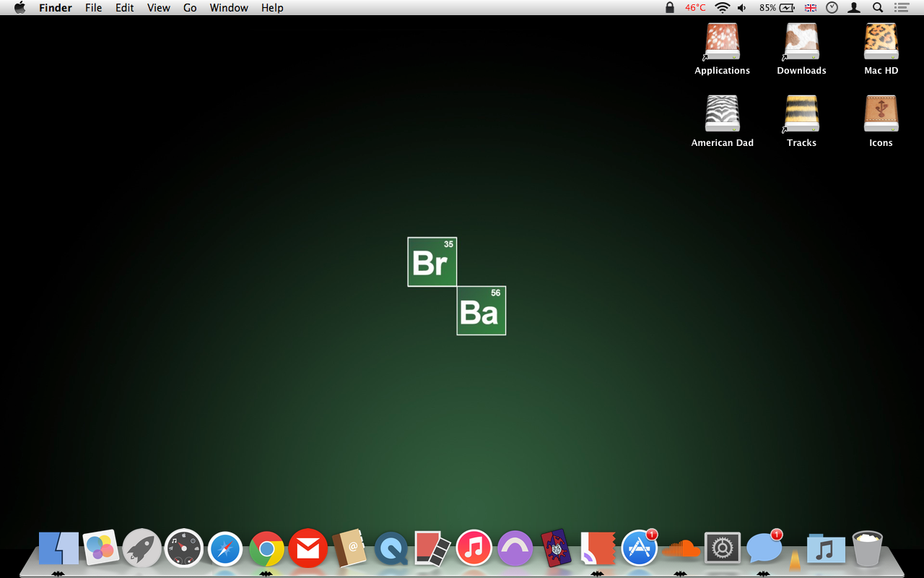Viewport: 924px width, 578px height.
Task: Launch SoundCloud from the dock
Action: (681, 549)
